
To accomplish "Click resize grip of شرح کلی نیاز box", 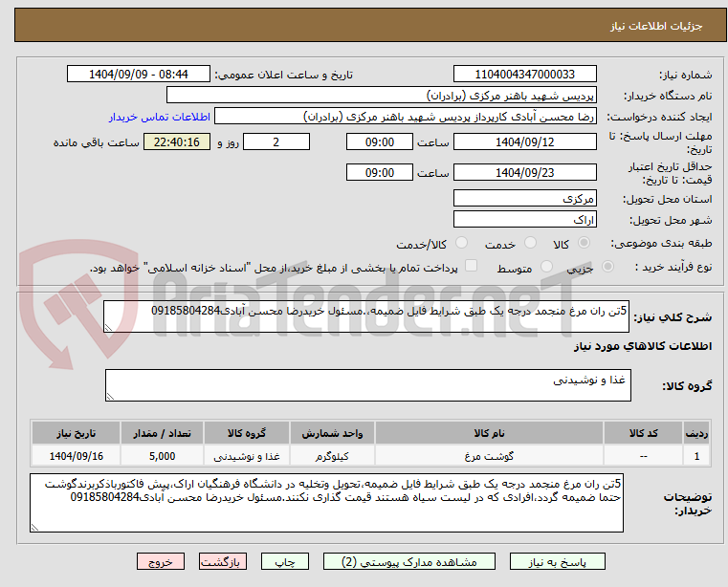I will [x=108, y=328].
